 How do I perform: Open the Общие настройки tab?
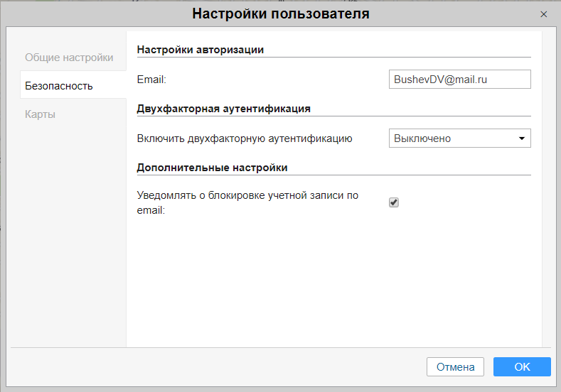pyautogui.click(x=69, y=58)
